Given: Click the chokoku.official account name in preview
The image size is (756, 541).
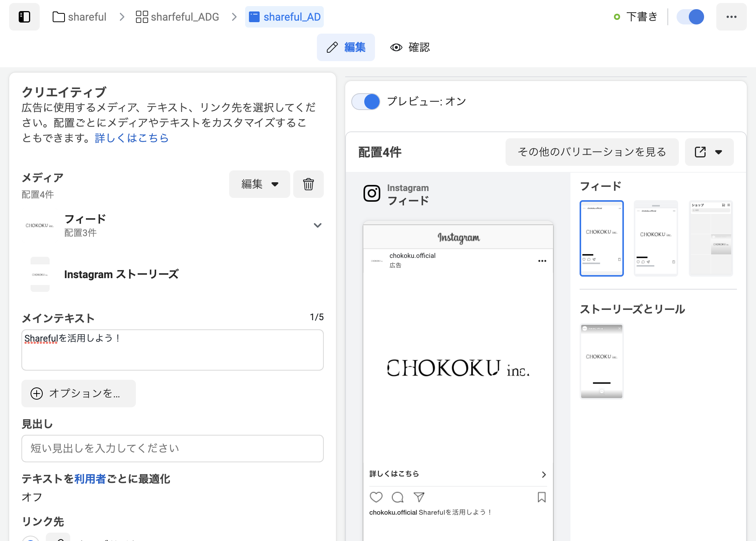Looking at the screenshot, I should coord(412,256).
